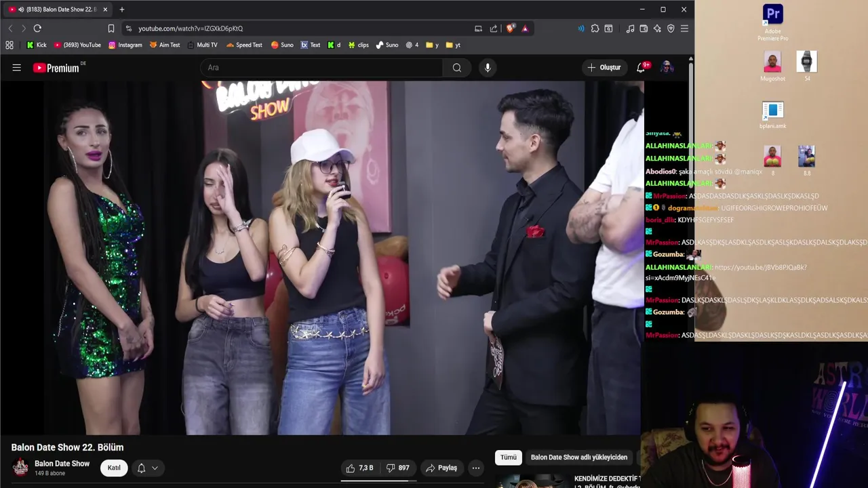Select Balon Date Show adlı yükleyiciden chip

[x=579, y=457]
